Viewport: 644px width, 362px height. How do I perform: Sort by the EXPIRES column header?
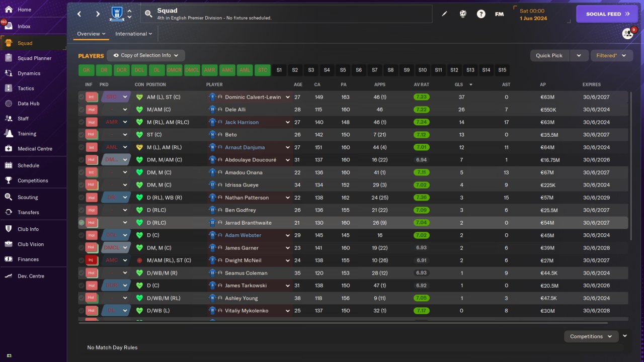592,84
